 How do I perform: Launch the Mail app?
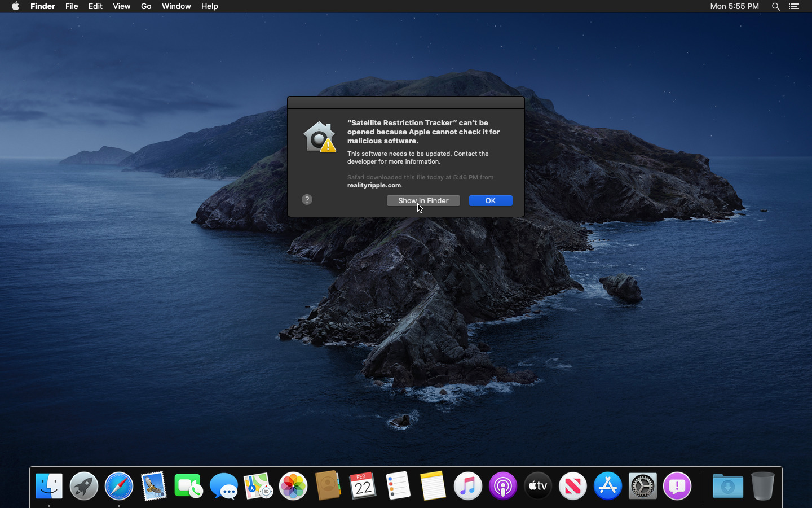pos(154,485)
